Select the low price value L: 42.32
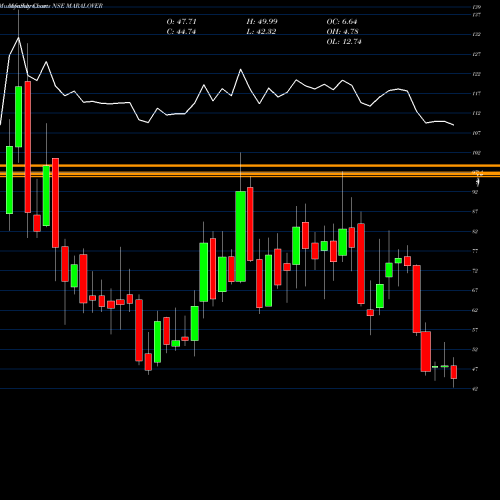 click(261, 32)
